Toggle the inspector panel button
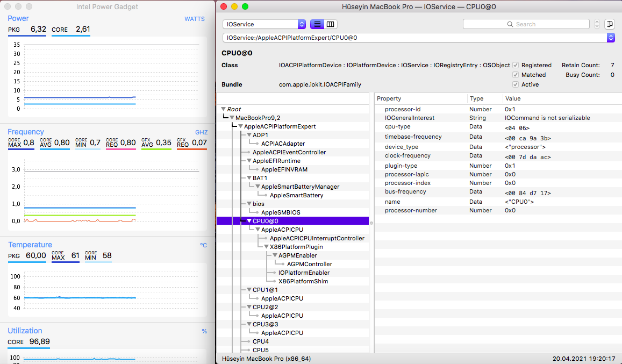 [610, 24]
